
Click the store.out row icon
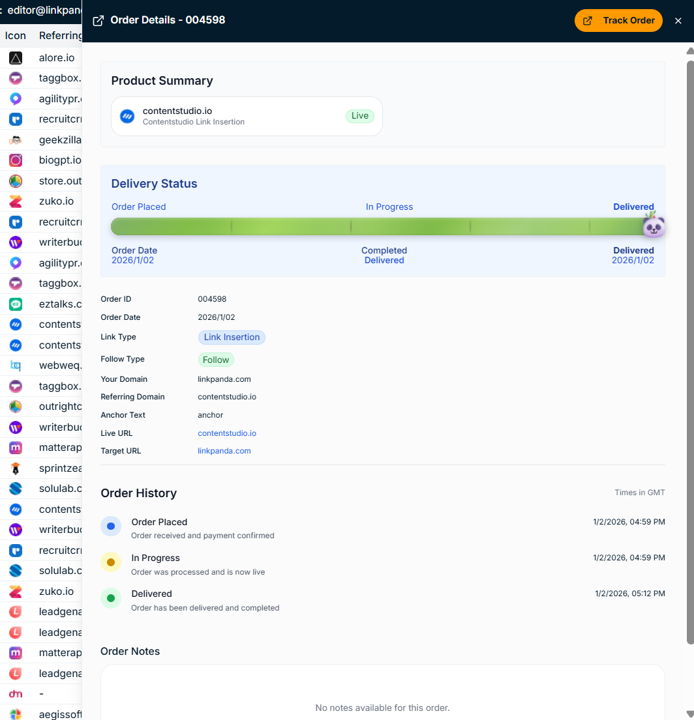(x=16, y=181)
